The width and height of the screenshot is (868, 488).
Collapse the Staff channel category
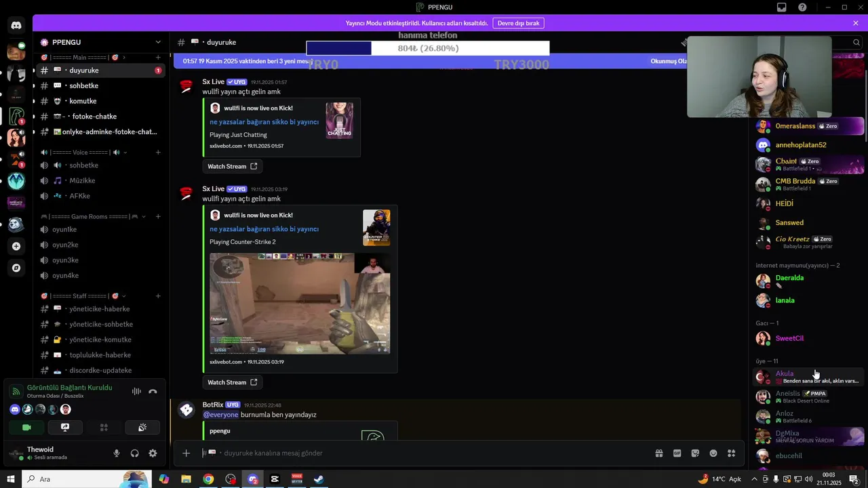pyautogui.click(x=83, y=296)
